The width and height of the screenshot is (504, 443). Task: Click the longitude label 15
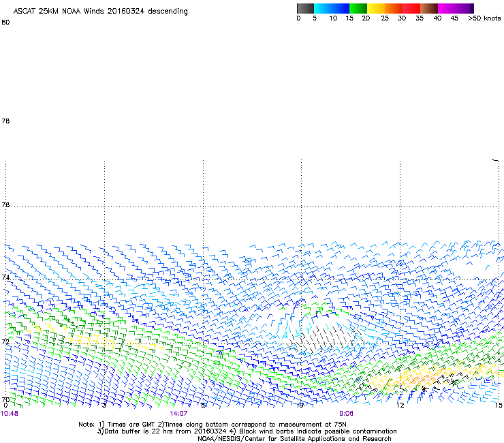(x=499, y=406)
